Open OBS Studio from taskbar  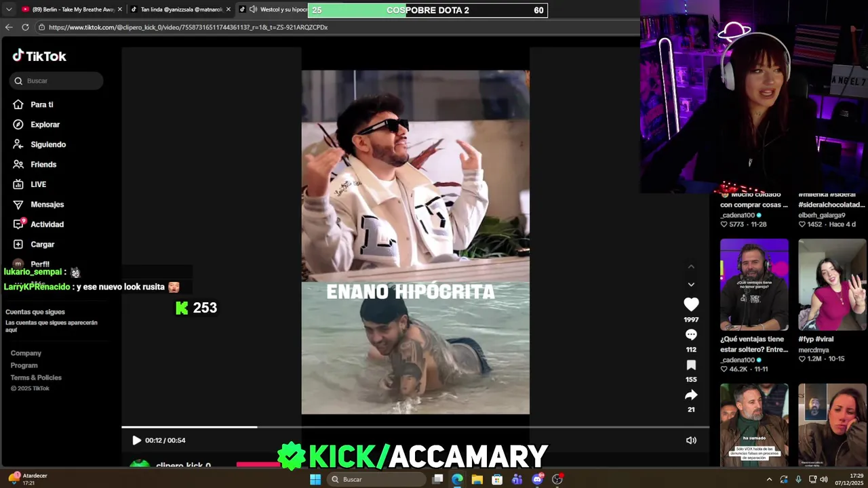pos(557,479)
